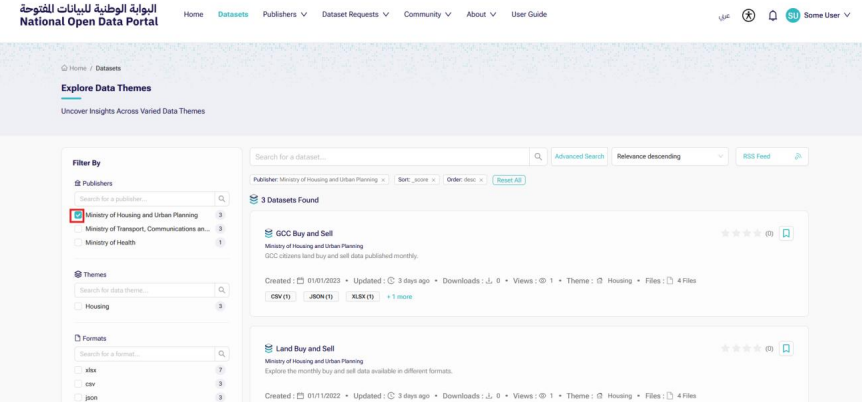The height and width of the screenshot is (402, 862).
Task: Click the format search magnifier icon
Action: click(222, 354)
